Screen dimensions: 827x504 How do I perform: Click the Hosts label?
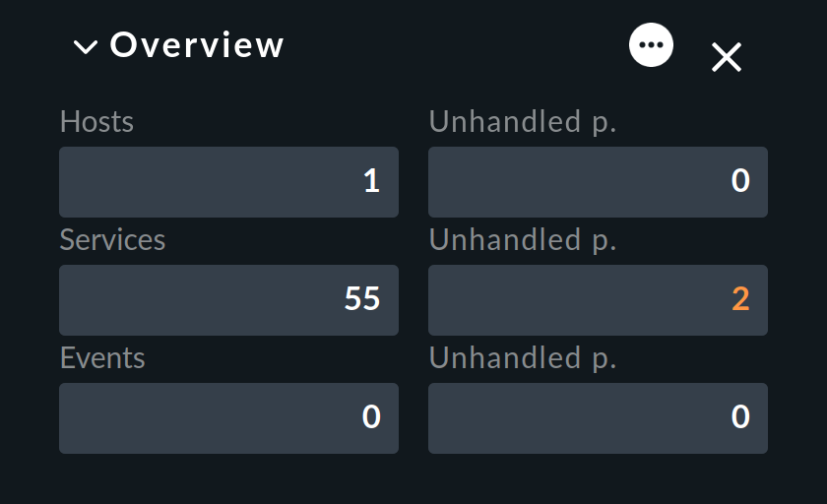pyautogui.click(x=97, y=122)
